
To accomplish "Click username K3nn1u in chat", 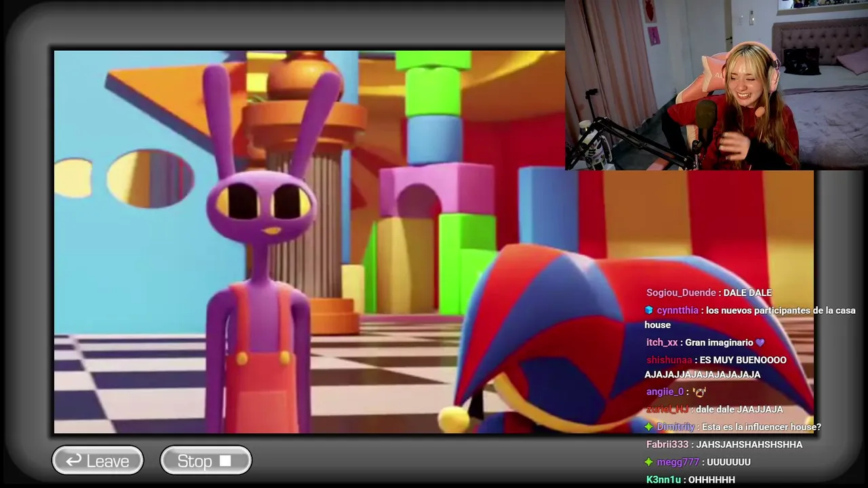I will click(663, 480).
